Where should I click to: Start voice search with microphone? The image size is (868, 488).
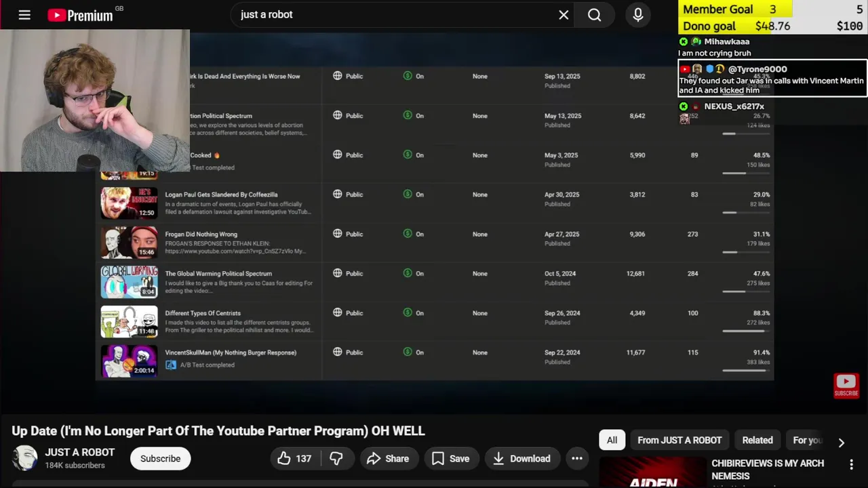click(638, 15)
